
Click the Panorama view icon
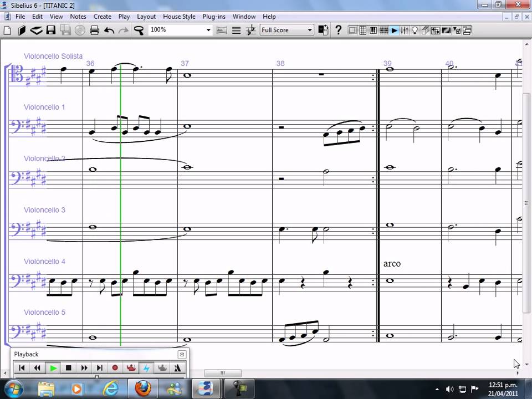tap(222, 30)
